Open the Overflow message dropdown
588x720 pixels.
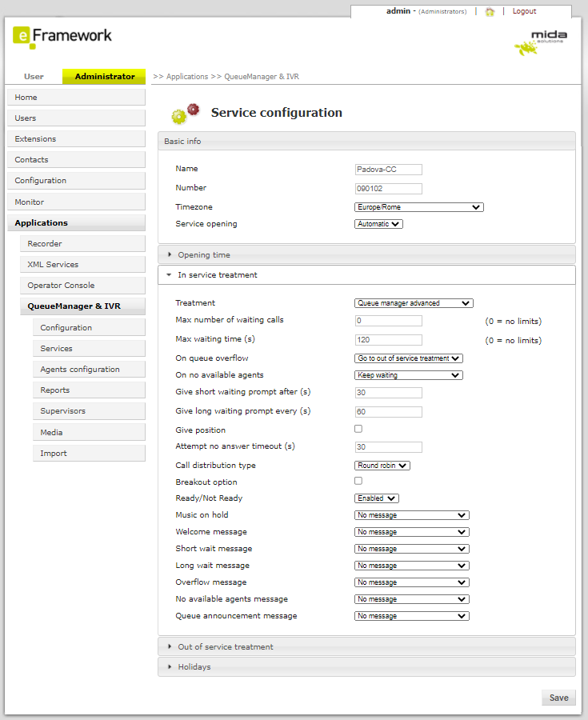pyautogui.click(x=412, y=582)
